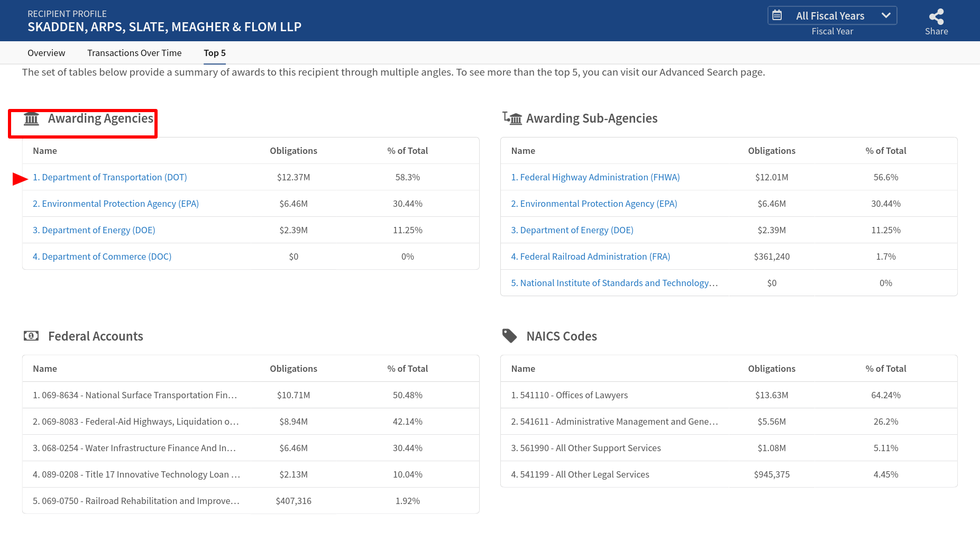
Task: Open Environmental Protection Agency link in Awarding Agencies
Action: pos(116,204)
